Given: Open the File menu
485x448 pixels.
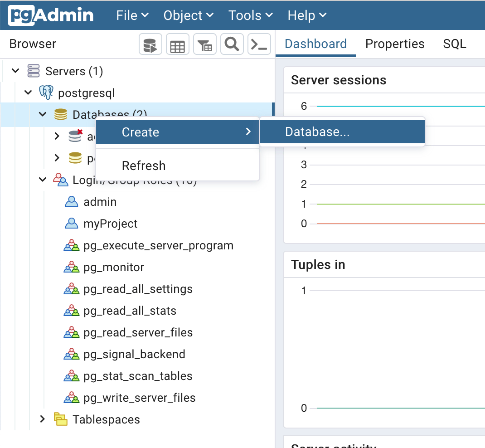Looking at the screenshot, I should [x=132, y=15].
